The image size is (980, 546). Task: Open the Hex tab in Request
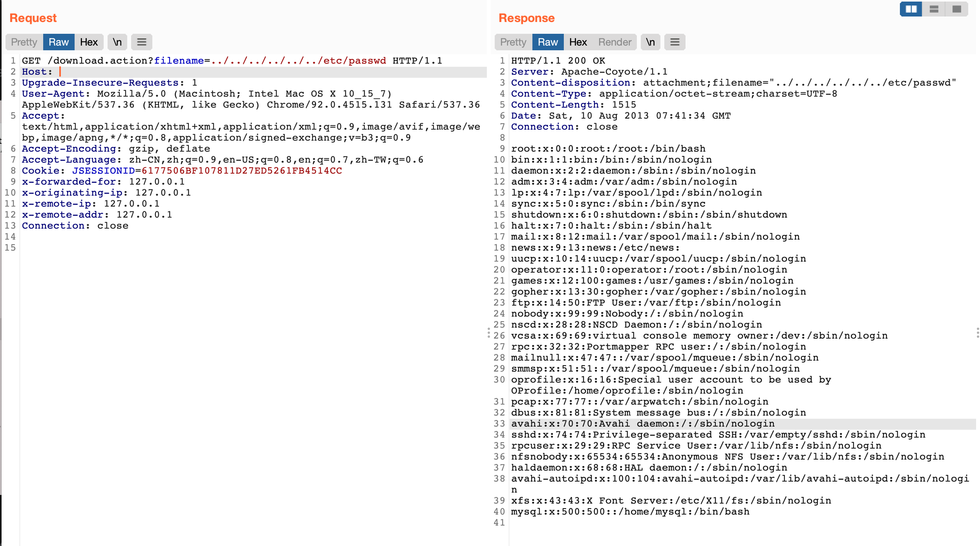89,42
